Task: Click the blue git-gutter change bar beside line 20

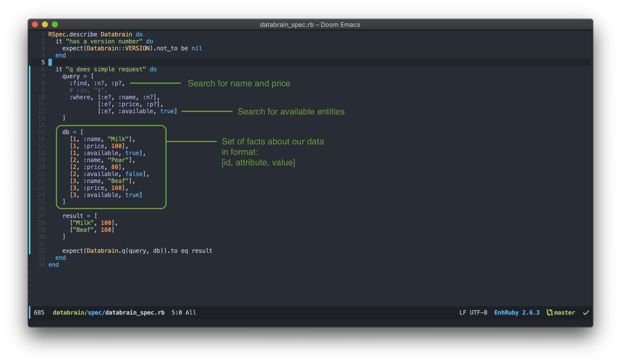Action: (x=30, y=167)
